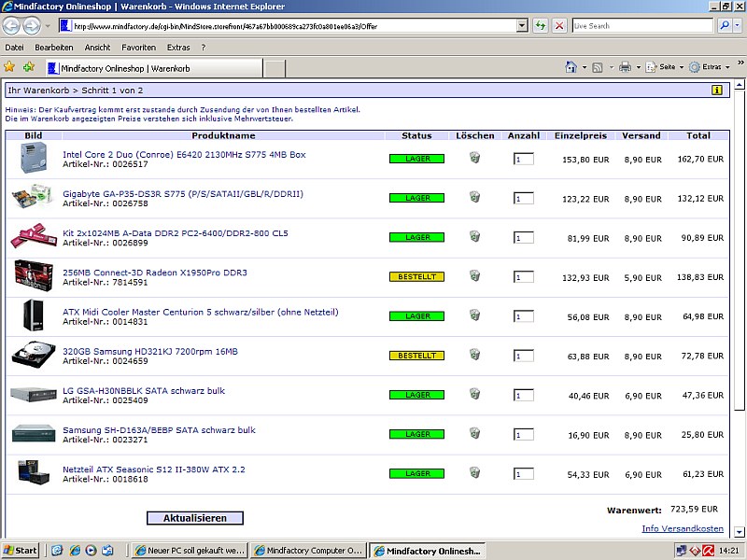
Task: Open Favorites Center star icon
Action: click(x=9, y=67)
